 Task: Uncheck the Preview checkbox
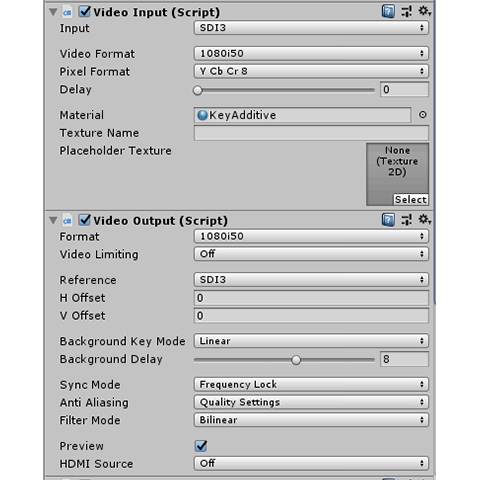click(201, 446)
